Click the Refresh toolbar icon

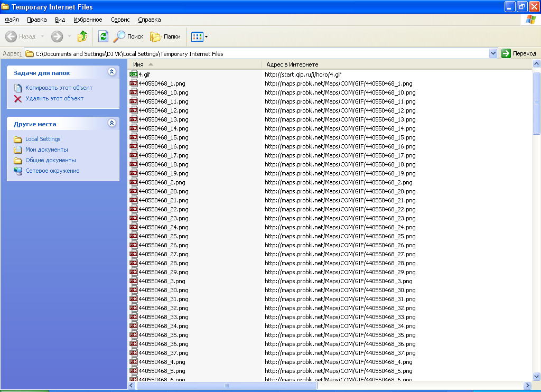(104, 36)
